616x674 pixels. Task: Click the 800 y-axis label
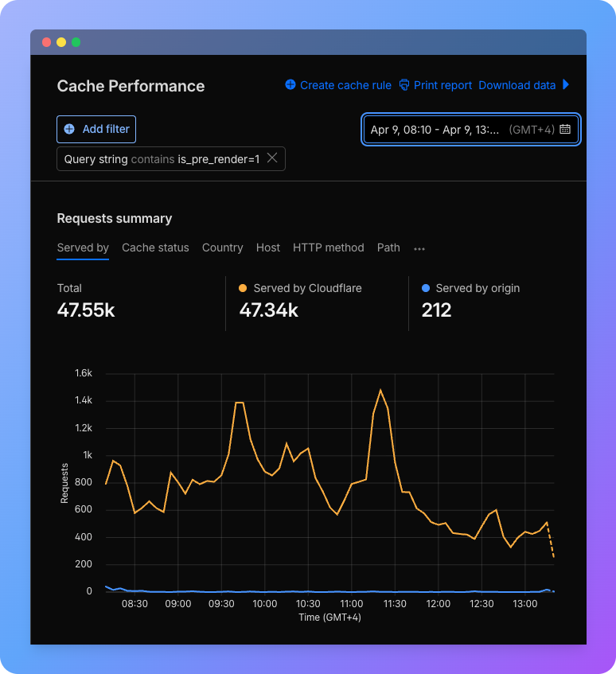pos(84,482)
